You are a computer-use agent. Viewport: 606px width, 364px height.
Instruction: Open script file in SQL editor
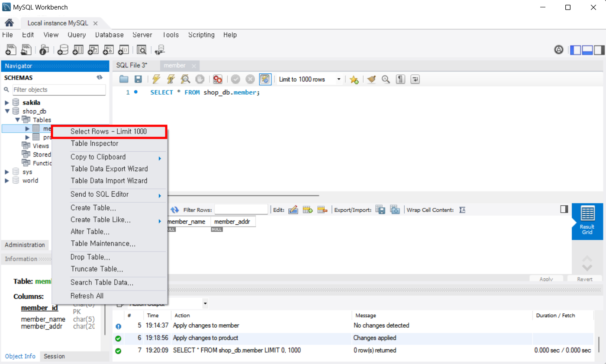coord(124,79)
